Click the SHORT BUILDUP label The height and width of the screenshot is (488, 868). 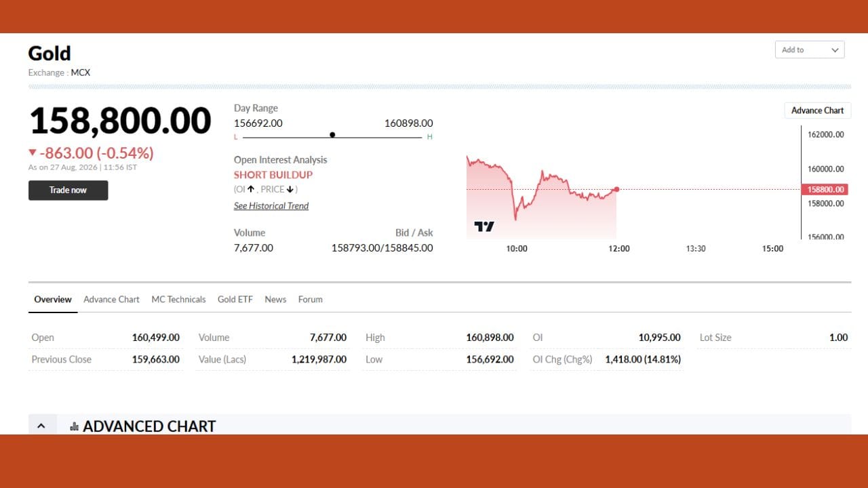273,175
